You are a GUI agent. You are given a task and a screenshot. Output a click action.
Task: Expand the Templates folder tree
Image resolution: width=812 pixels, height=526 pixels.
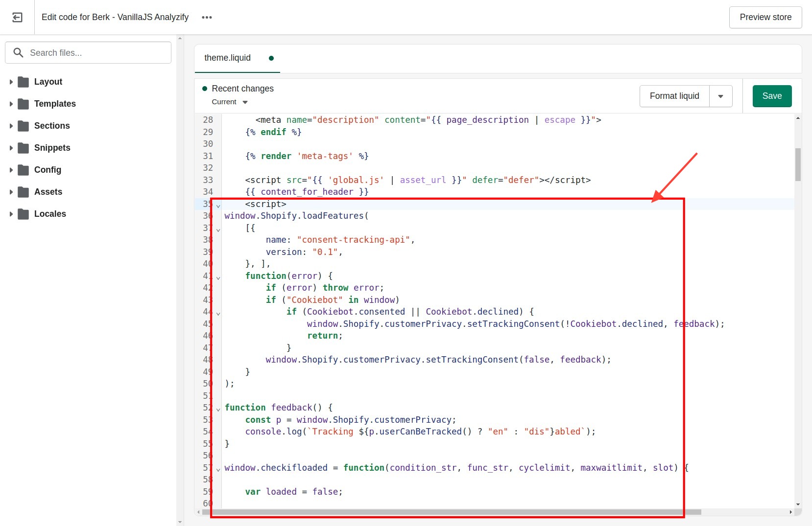click(x=11, y=104)
